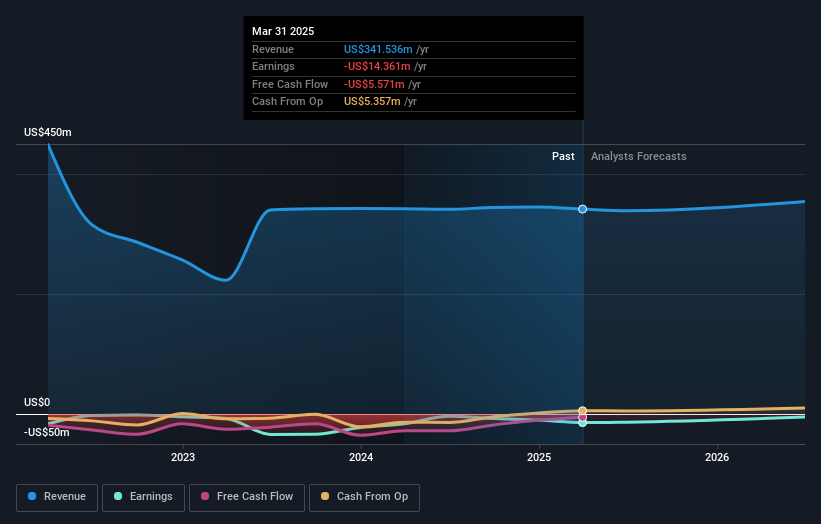Click the -US$5.571m free cash flow value
Image resolution: width=821 pixels, height=524 pixels.
coord(374,84)
